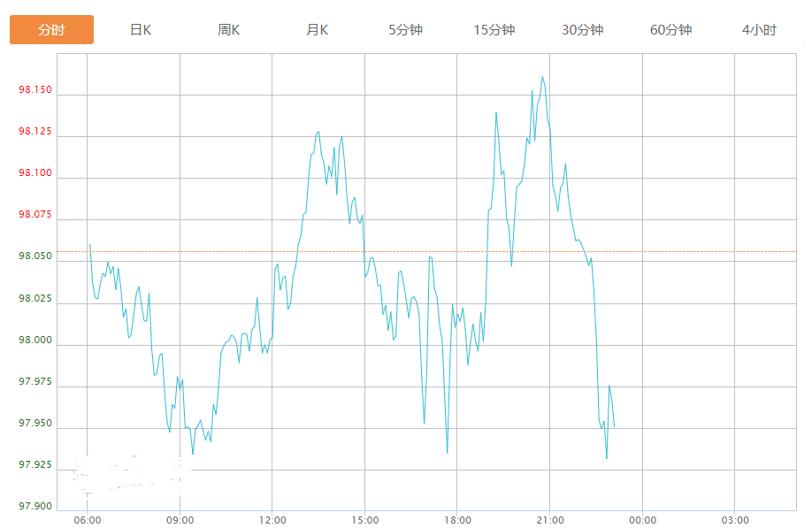Click the 97.900 price axis label
Screen dimensions: 812x528
click(35, 507)
